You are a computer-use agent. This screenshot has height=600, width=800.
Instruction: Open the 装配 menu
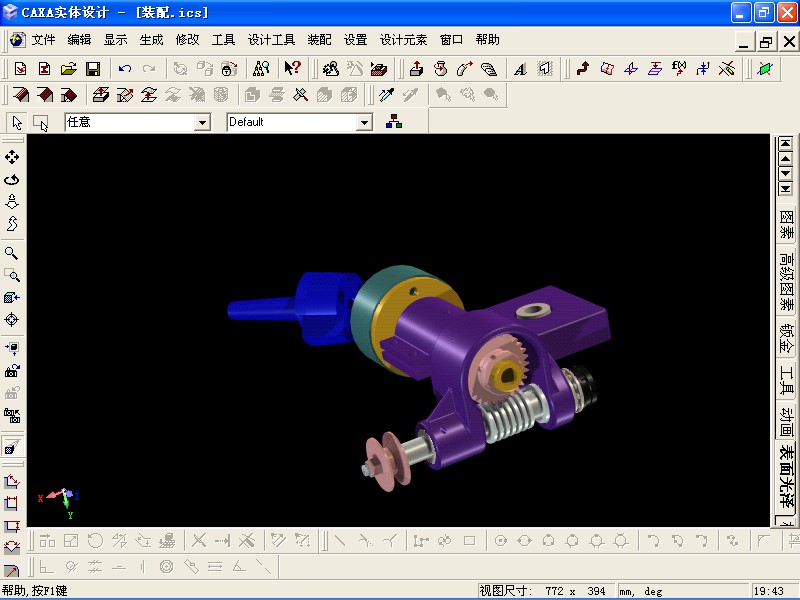(319, 40)
